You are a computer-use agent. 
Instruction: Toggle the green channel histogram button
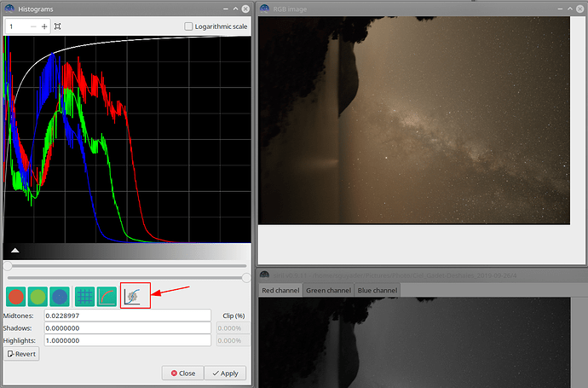click(x=37, y=297)
